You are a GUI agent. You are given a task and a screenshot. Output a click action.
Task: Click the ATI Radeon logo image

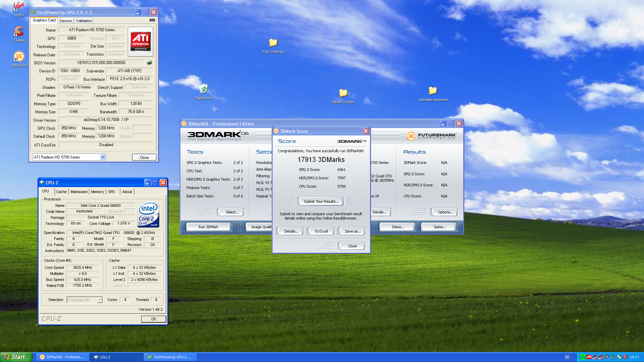(x=141, y=42)
